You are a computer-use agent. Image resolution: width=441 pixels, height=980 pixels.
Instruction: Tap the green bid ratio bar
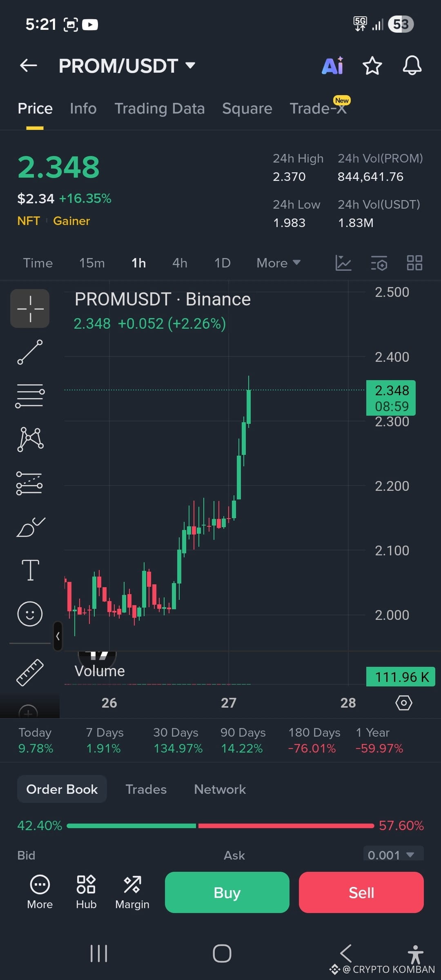pos(131,826)
